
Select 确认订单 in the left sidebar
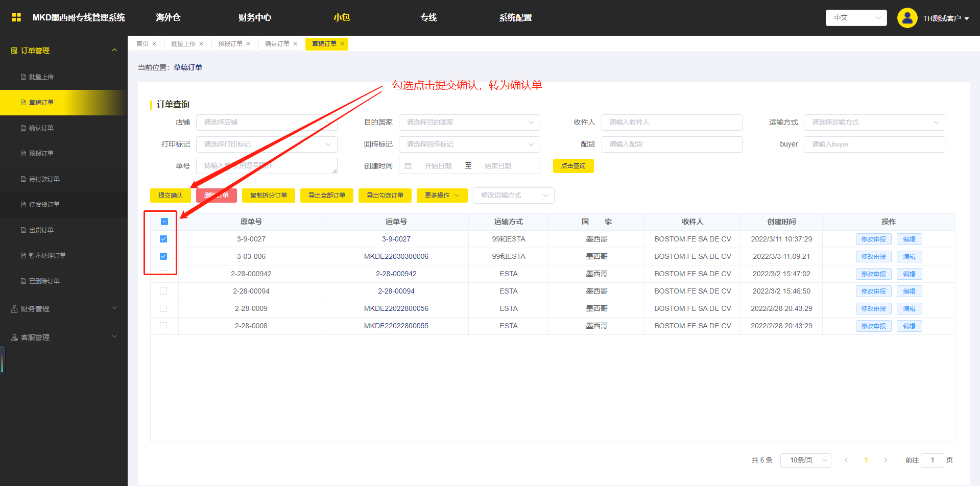(x=41, y=128)
